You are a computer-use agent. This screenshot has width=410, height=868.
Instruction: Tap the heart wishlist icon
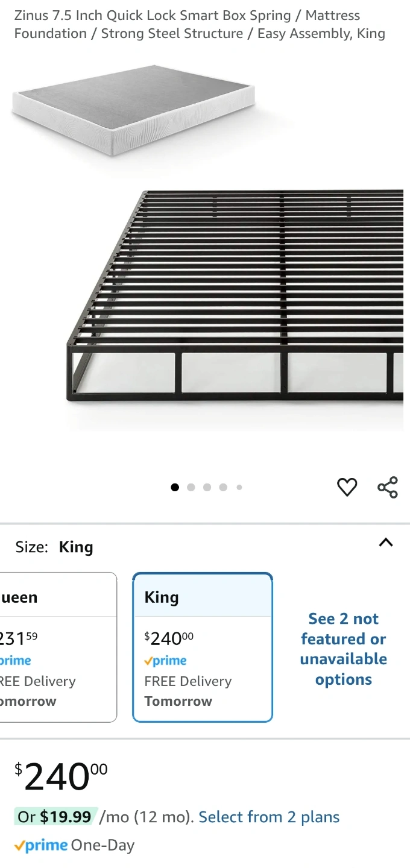[347, 487]
